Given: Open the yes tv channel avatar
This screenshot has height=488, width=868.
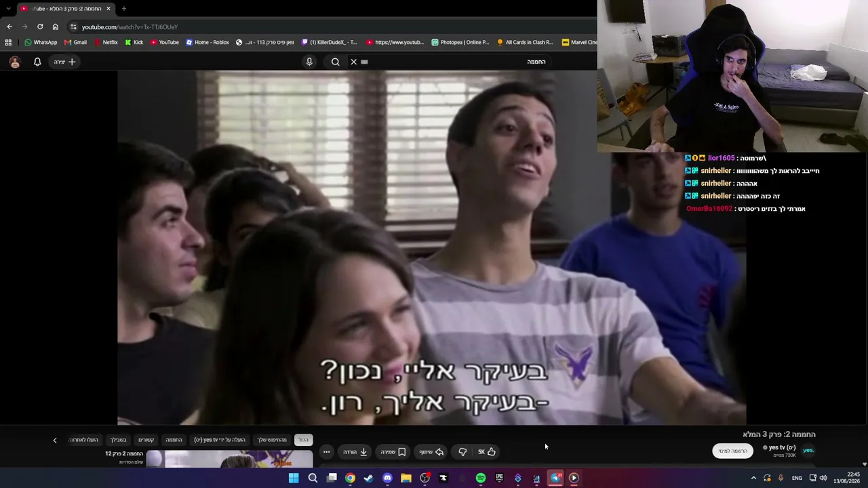Looking at the screenshot, I should [x=808, y=450].
